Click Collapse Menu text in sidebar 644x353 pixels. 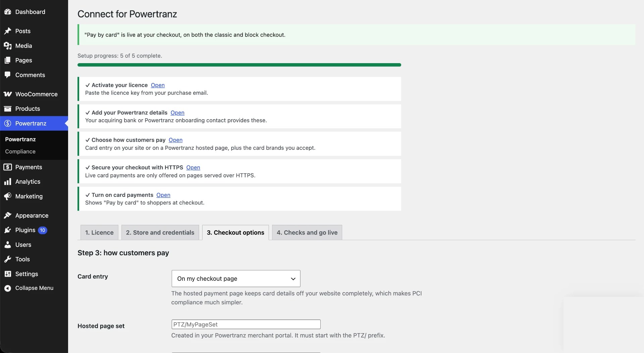click(x=34, y=288)
